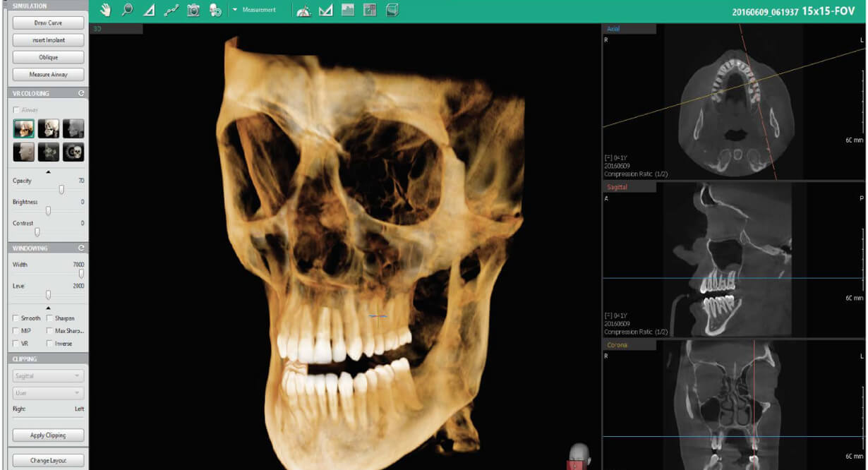
Task: Choose the fifth dark VR coloring preset
Action: 49,152
